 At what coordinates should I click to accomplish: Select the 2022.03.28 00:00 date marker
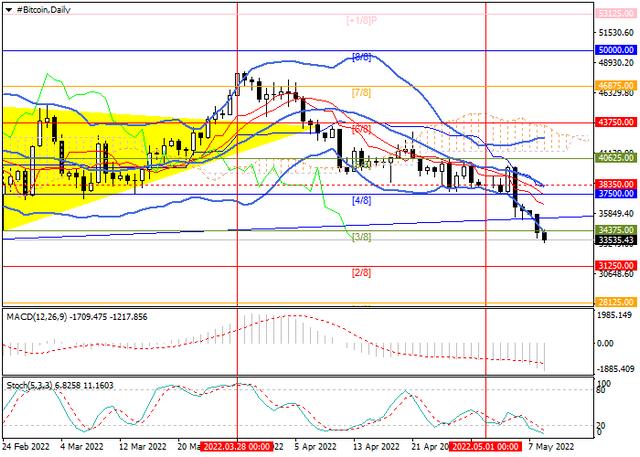click(x=237, y=446)
